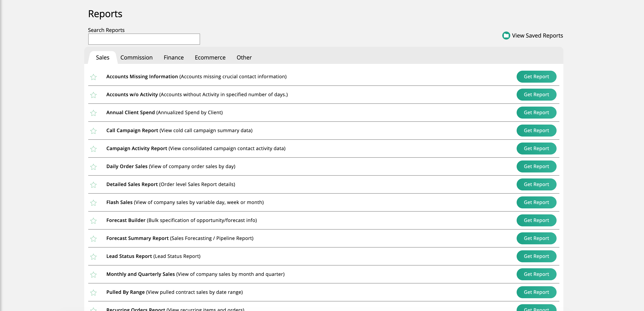Star the Daily Order Sales report
Viewport: 644px width, 311px height.
pyautogui.click(x=93, y=167)
